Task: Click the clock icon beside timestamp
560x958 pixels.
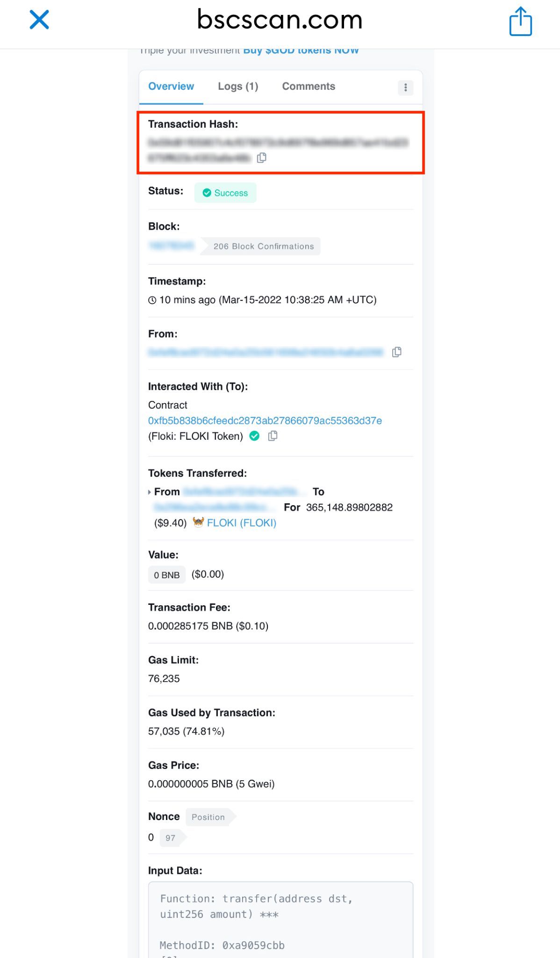Action: 152,300
